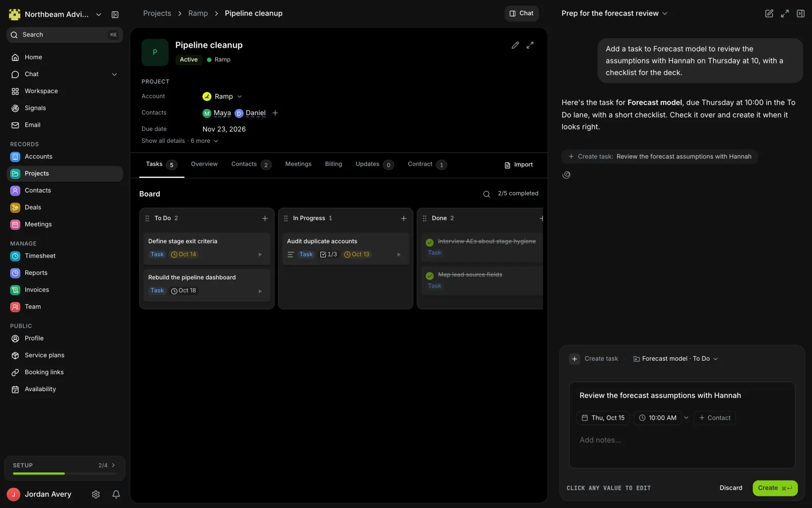This screenshot has height=508, width=812.
Task: Click the Search field in the sidebar
Action: [x=65, y=35]
